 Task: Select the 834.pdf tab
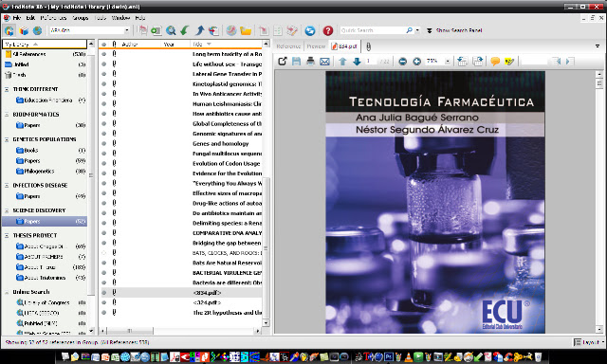click(344, 46)
